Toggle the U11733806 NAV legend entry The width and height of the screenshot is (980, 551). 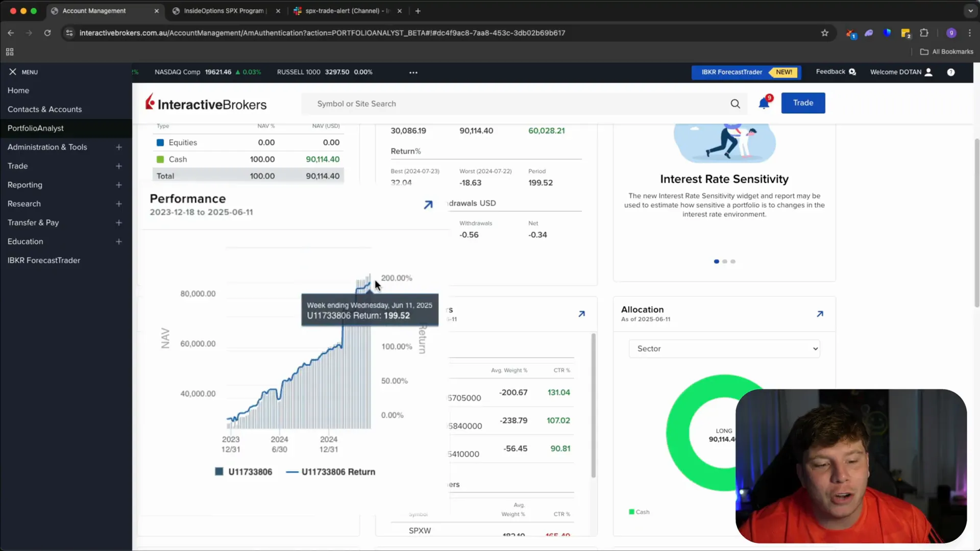point(243,472)
